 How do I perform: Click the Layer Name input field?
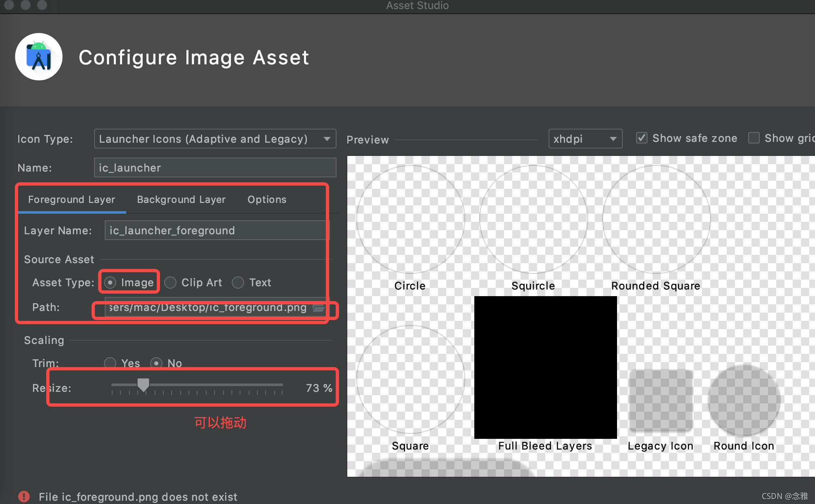click(x=217, y=230)
